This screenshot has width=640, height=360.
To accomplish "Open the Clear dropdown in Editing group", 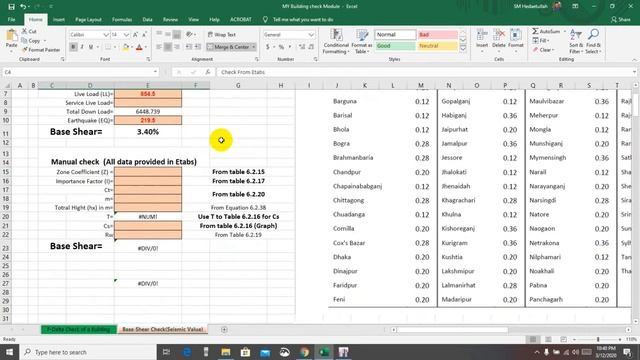I will 544,50.
